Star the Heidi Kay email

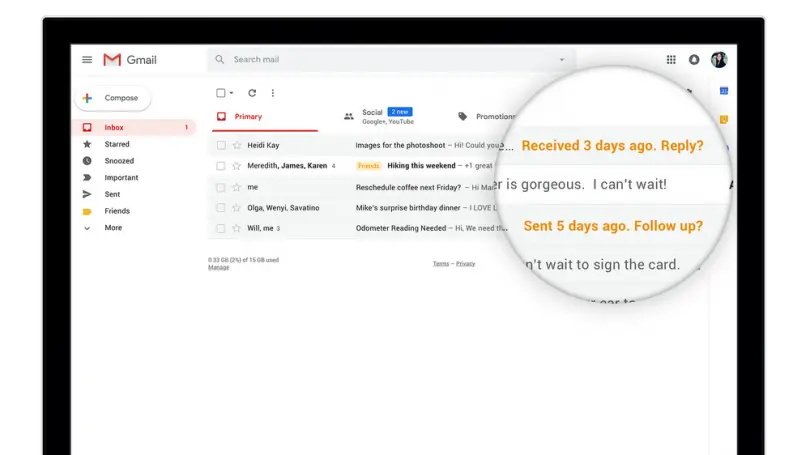pos(237,146)
